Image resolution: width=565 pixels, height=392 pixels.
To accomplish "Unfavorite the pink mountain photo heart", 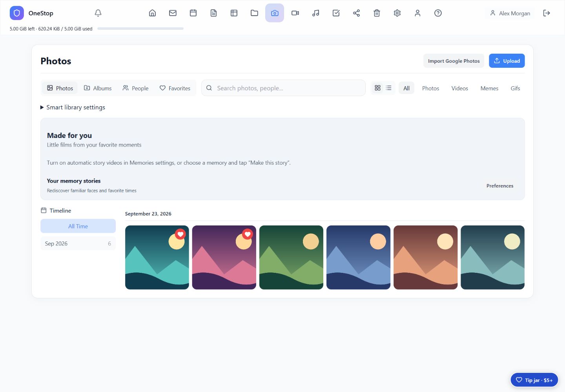I will (248, 234).
